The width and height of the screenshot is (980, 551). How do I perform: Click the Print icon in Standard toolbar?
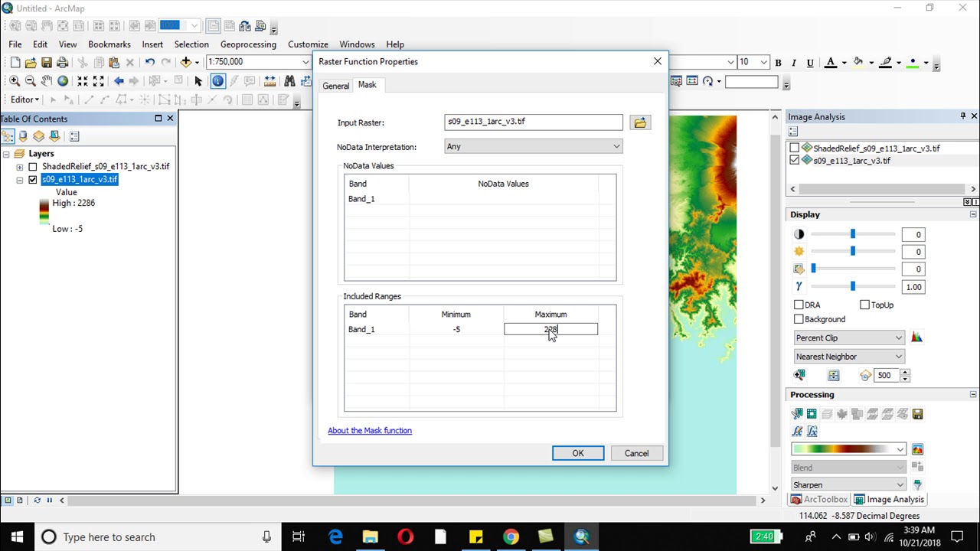(x=63, y=62)
